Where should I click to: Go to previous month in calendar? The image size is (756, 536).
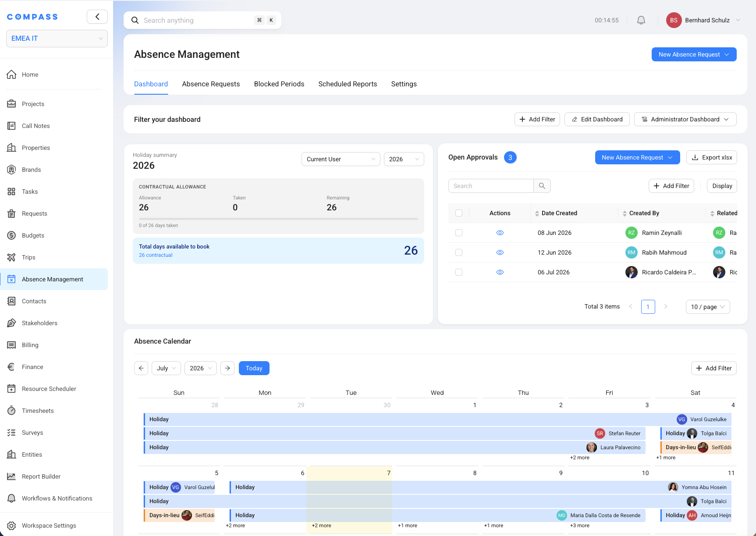coord(141,368)
